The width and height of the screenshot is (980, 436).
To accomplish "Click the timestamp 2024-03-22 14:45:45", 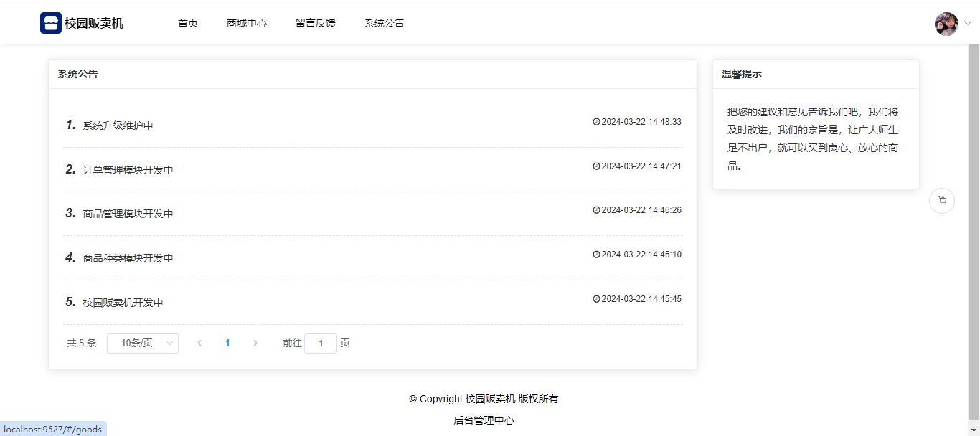I will tap(641, 299).
